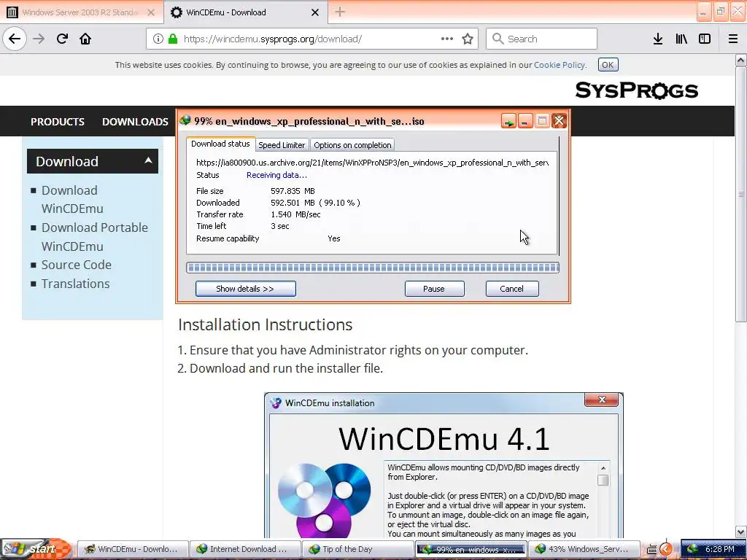Minimize the 99% download dialog
747x560 pixels.
tap(525, 121)
